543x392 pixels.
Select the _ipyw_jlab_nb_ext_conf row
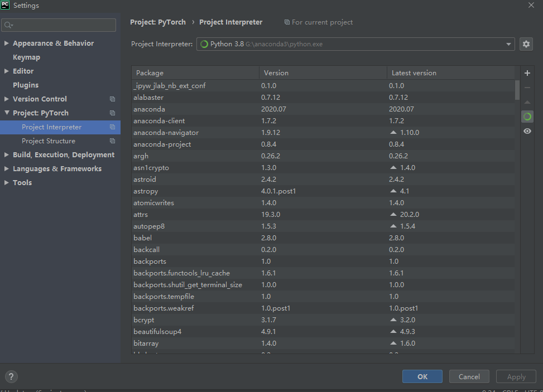(323, 85)
